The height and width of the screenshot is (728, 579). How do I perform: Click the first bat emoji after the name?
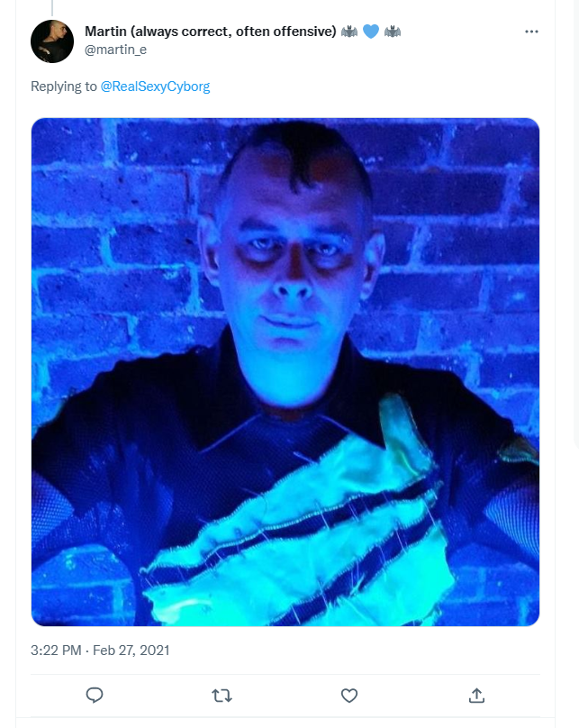(349, 32)
